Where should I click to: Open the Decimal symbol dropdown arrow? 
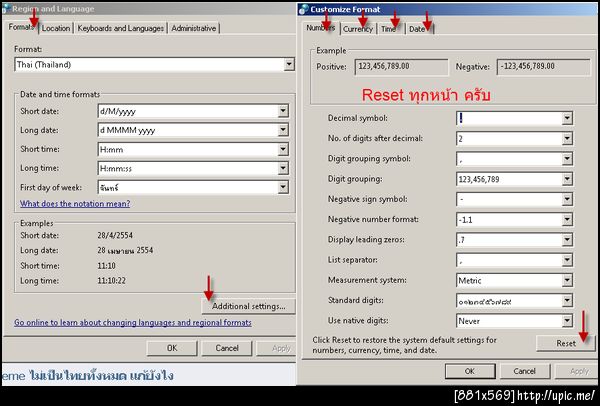567,118
